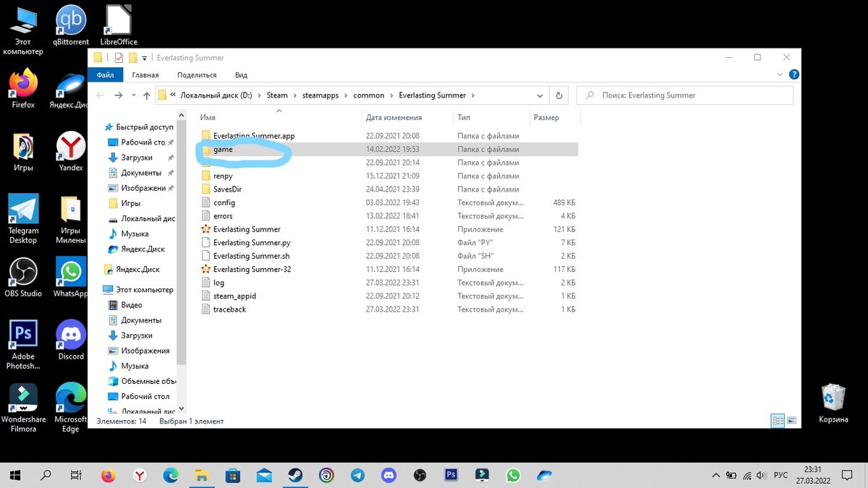
Task: Select the Discord desktop shortcut
Action: tap(71, 340)
